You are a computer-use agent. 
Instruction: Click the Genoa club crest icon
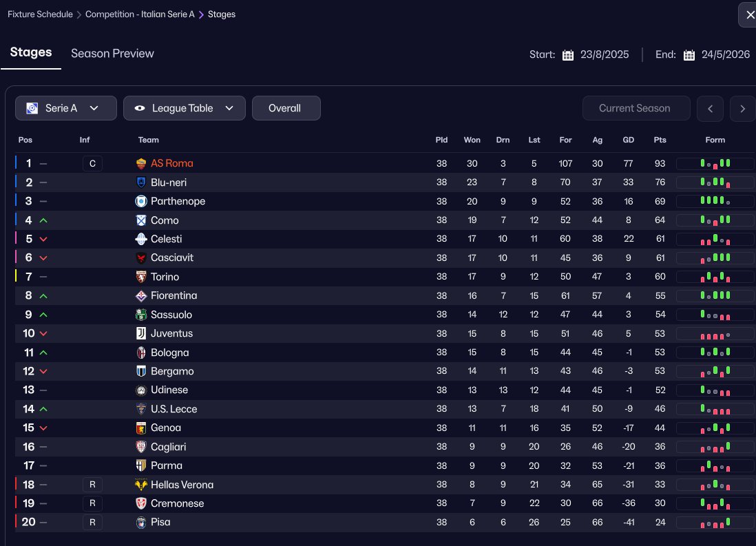[141, 428]
